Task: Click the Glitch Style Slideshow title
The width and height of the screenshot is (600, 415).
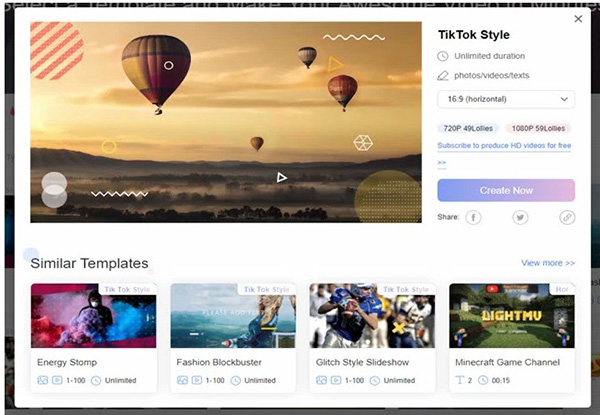Action: [x=362, y=362]
